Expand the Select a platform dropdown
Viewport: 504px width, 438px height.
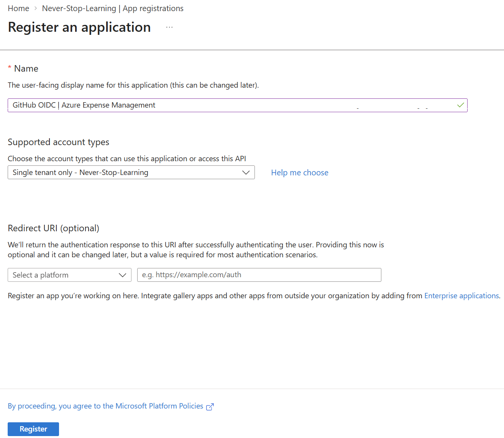(69, 275)
